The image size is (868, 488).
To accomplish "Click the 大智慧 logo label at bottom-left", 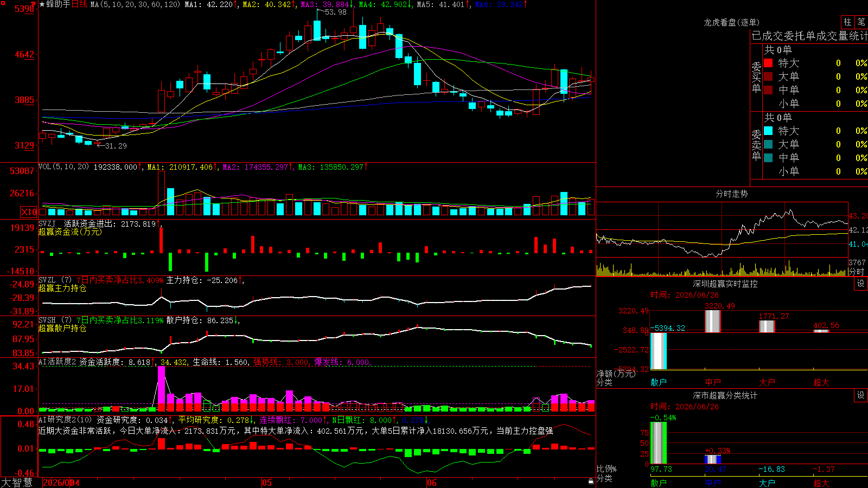I will [x=17, y=483].
